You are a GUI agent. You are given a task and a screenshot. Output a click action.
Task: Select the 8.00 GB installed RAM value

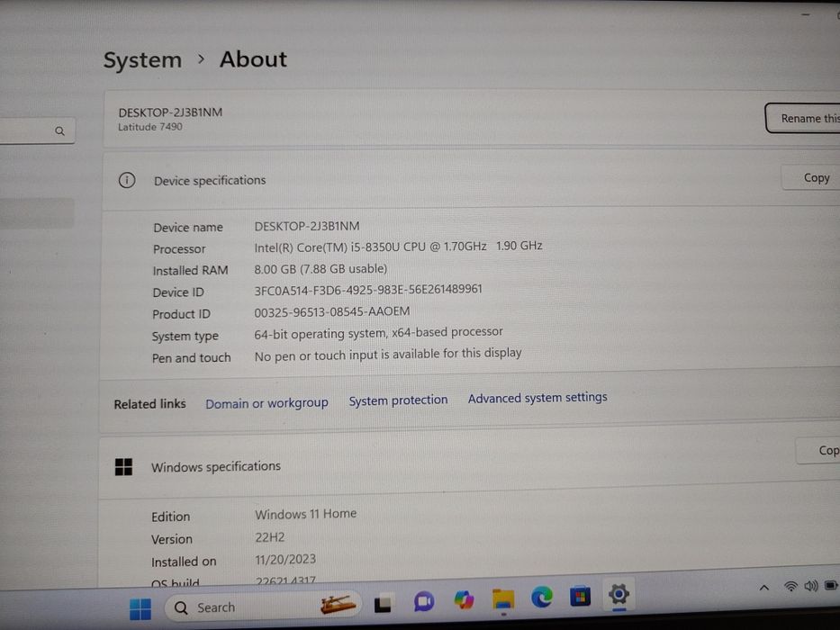321,269
